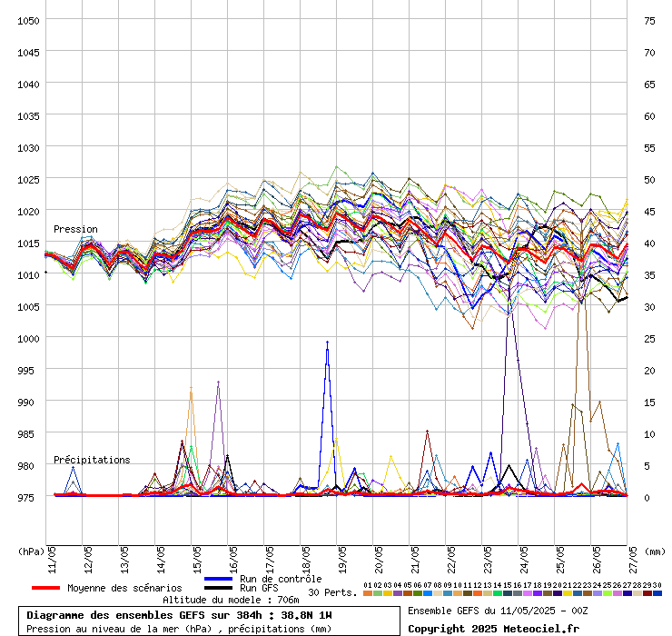Click black line sample beside Run GFS
The height and width of the screenshot is (636, 672).
click(218, 588)
